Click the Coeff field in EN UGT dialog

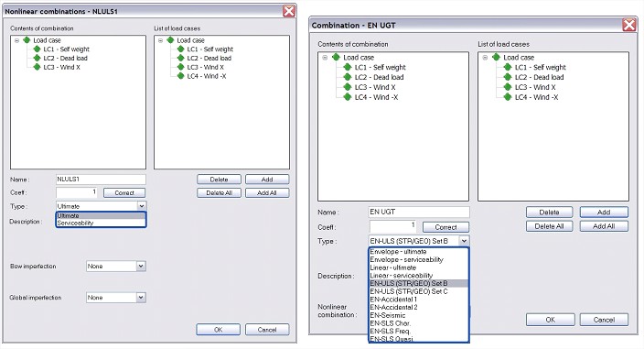[393, 226]
